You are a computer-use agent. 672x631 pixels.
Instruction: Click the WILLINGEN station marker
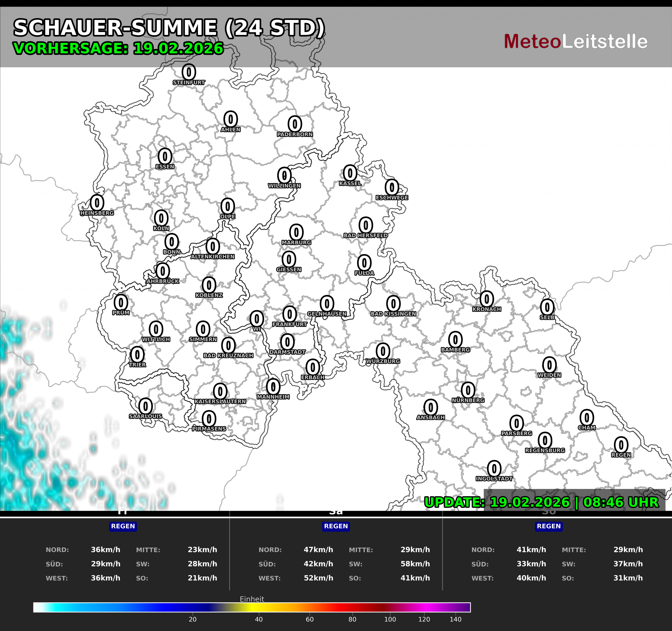(x=284, y=175)
